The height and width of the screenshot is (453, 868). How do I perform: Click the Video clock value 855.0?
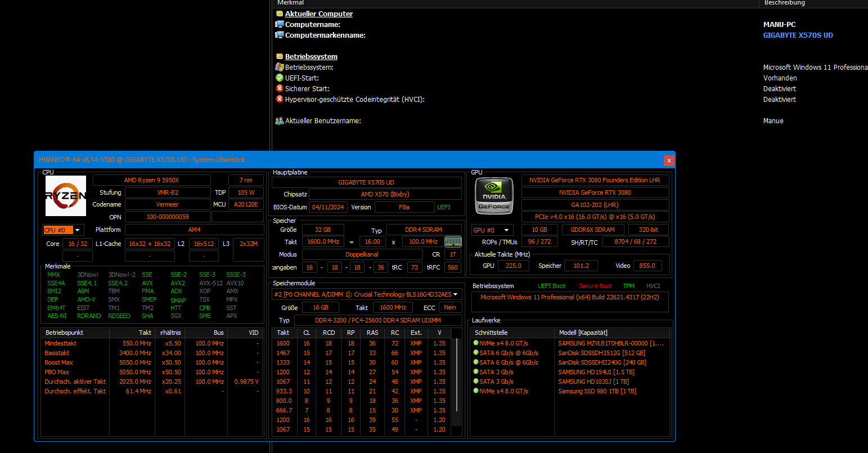(647, 266)
